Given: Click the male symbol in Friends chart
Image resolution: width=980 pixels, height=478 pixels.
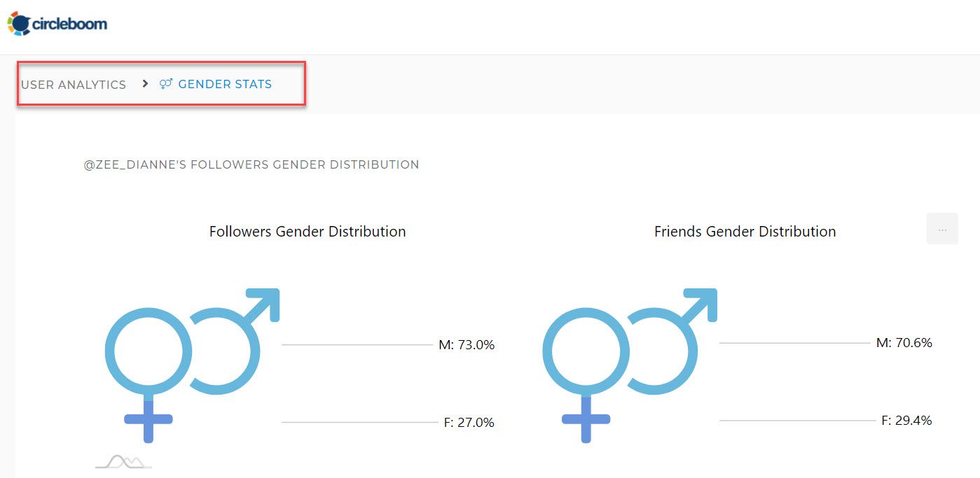Looking at the screenshot, I should 672,339.
